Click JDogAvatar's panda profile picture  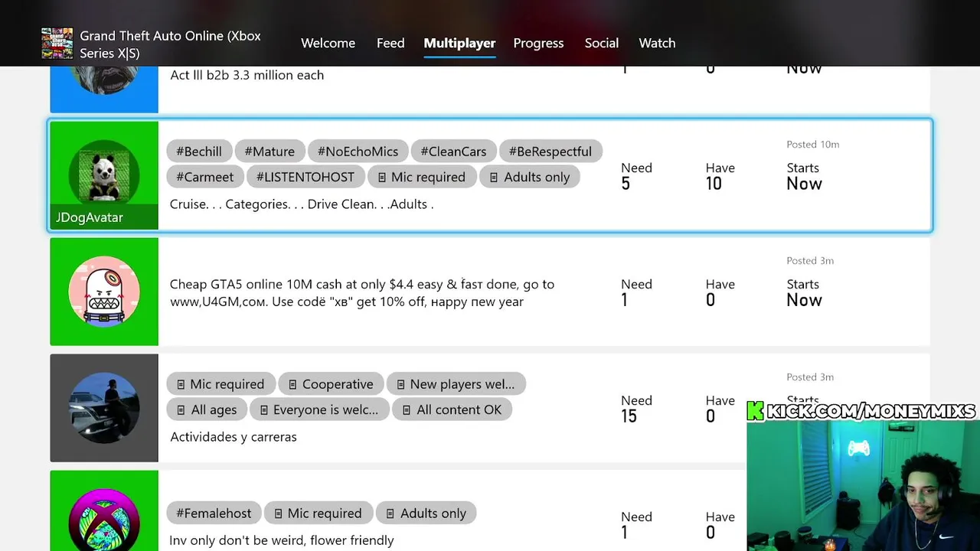coord(104,174)
